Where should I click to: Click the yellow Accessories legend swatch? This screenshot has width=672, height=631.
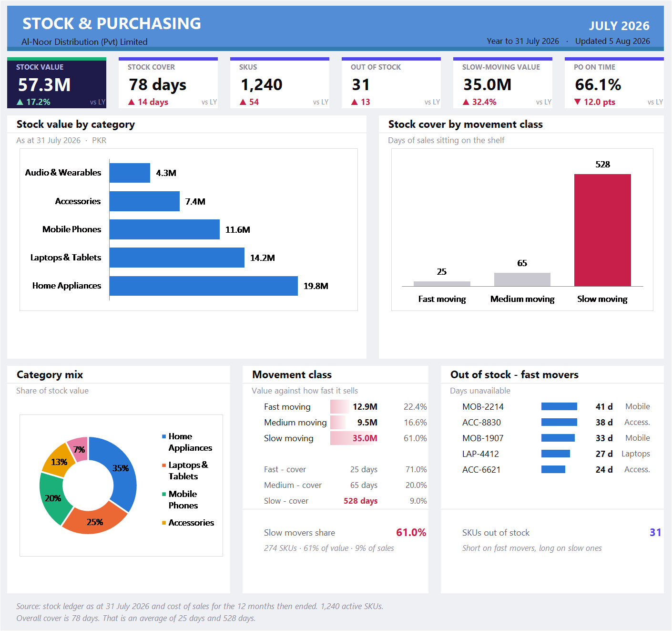click(164, 523)
